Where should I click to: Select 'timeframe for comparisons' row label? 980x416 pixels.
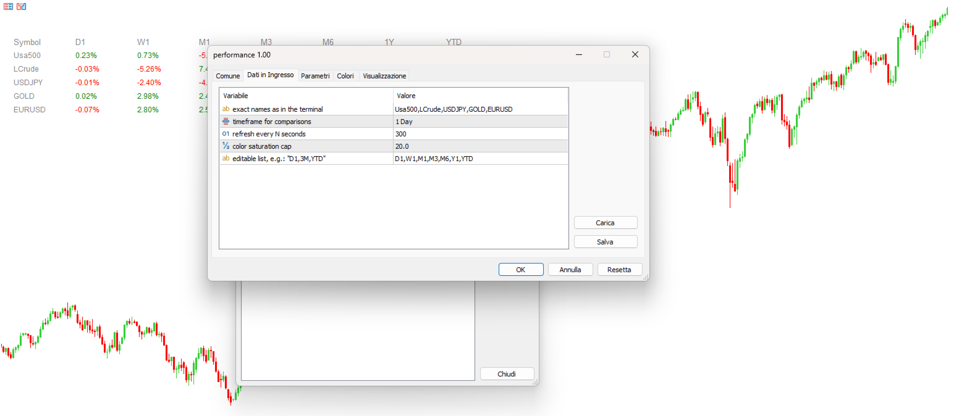[x=272, y=122]
